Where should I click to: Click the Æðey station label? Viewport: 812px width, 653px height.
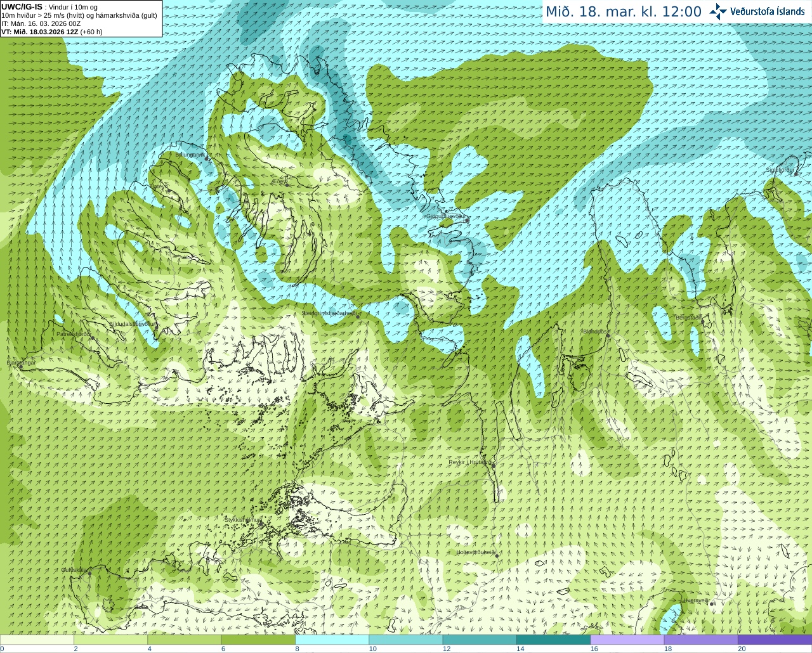point(278,181)
